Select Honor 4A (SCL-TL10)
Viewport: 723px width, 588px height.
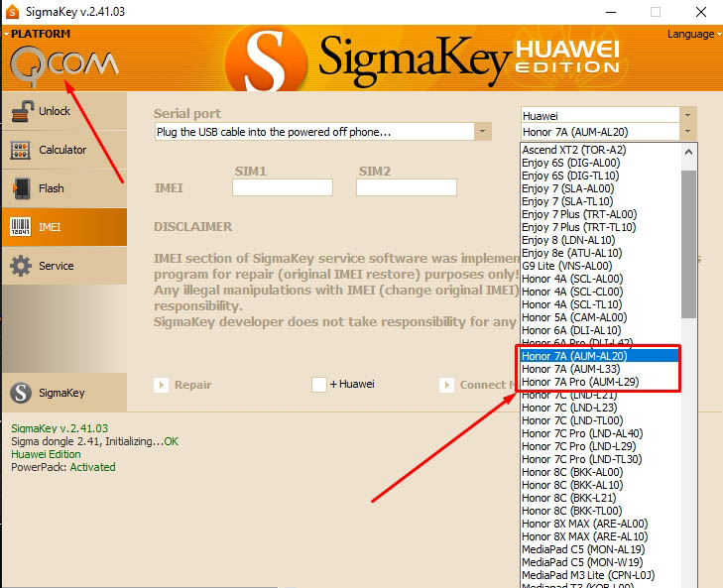600,304
